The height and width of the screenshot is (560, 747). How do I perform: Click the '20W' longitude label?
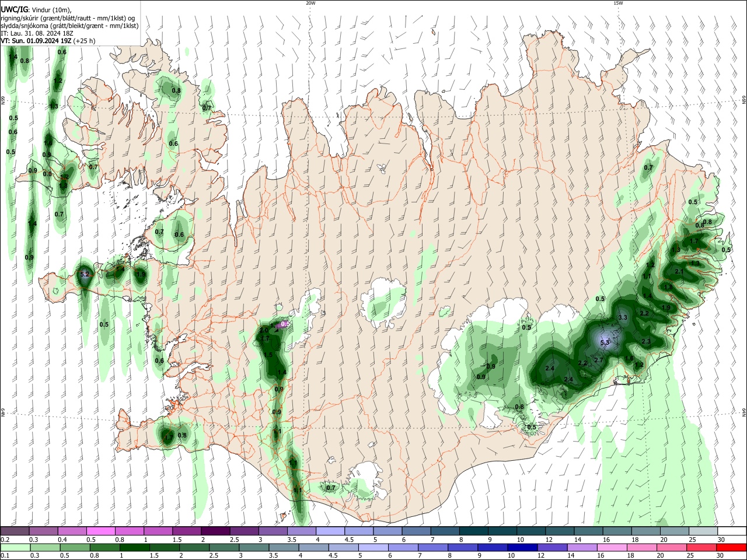[x=310, y=3]
